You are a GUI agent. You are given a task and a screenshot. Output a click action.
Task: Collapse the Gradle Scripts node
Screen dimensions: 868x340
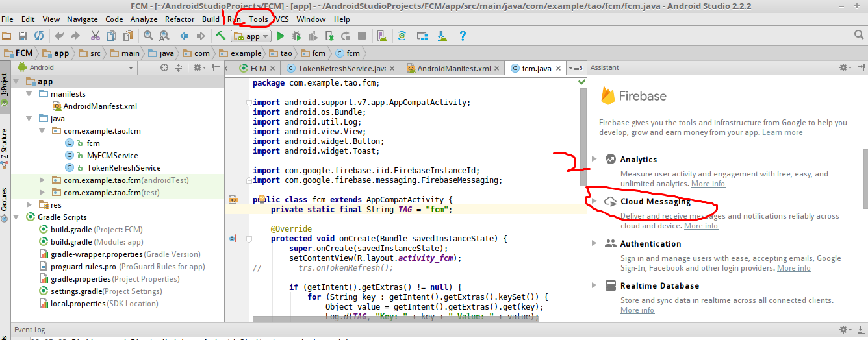tap(17, 217)
